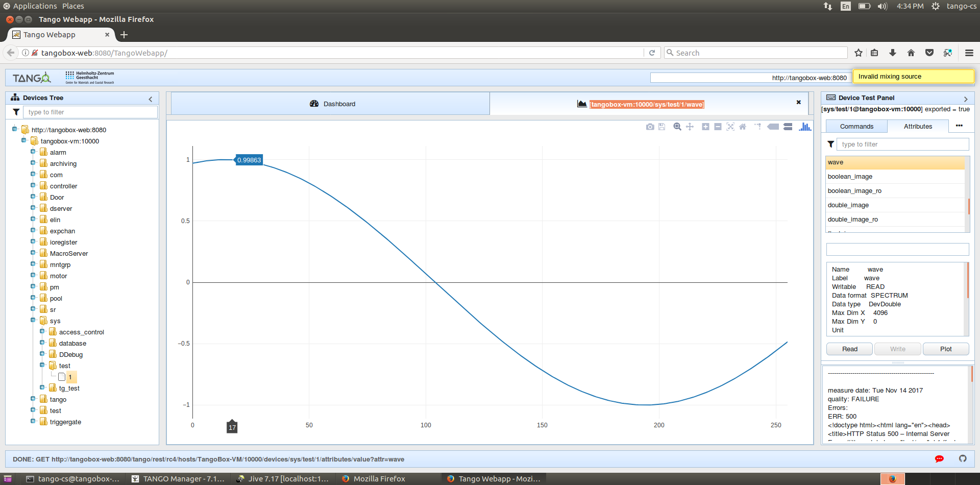Enable the show closest data on hover mode
This screenshot has height=485, width=980.
click(x=773, y=127)
